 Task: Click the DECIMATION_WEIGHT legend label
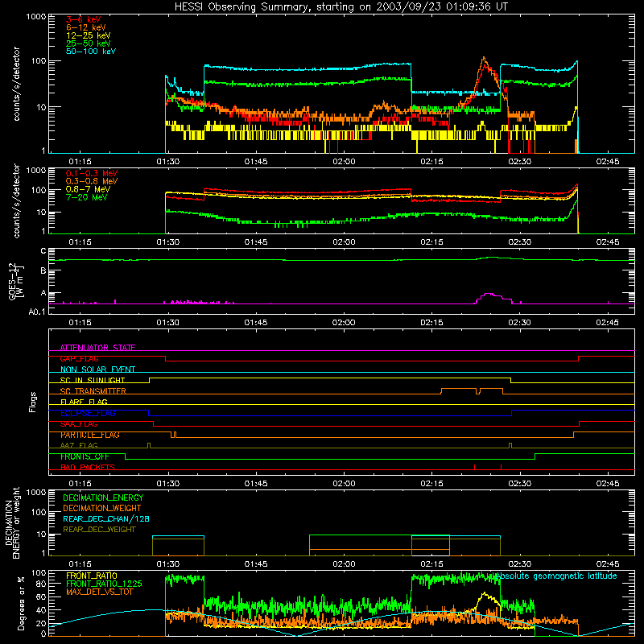click(x=102, y=508)
